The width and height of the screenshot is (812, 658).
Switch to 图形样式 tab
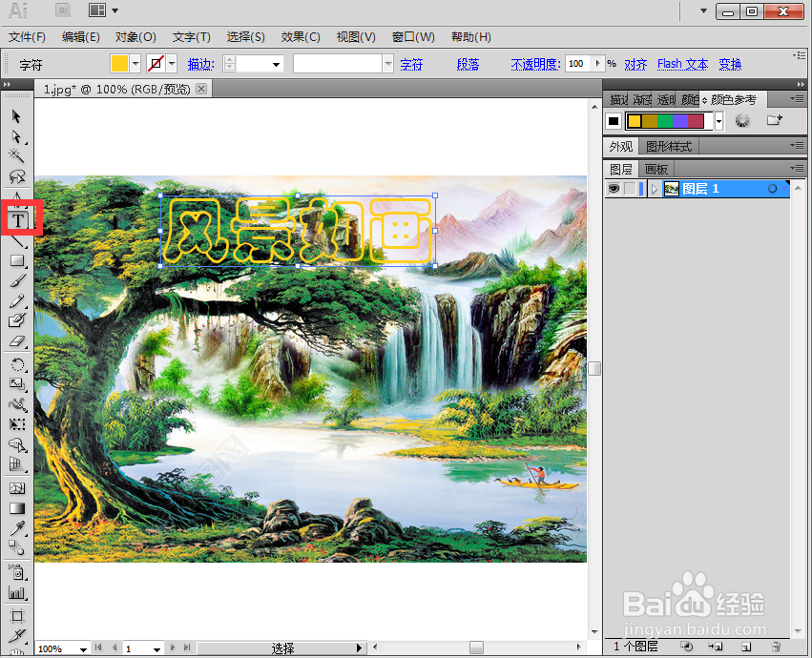click(x=669, y=147)
